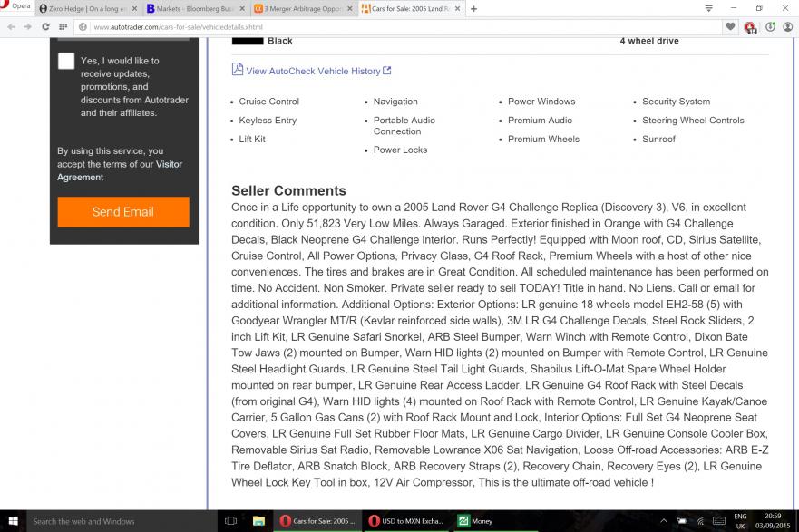
Task: Tick the receive updates and promotions checkbox
Action: click(x=66, y=61)
